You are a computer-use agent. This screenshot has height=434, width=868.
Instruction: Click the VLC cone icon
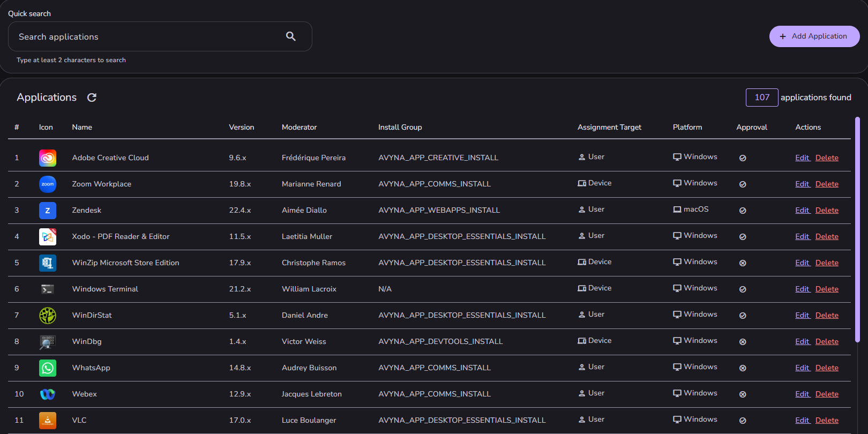click(x=48, y=421)
